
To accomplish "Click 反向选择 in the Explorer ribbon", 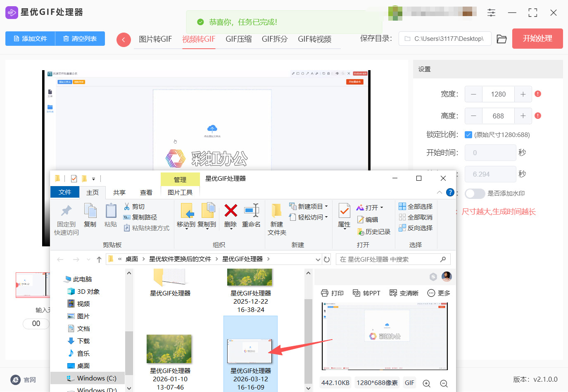I will pos(416,228).
